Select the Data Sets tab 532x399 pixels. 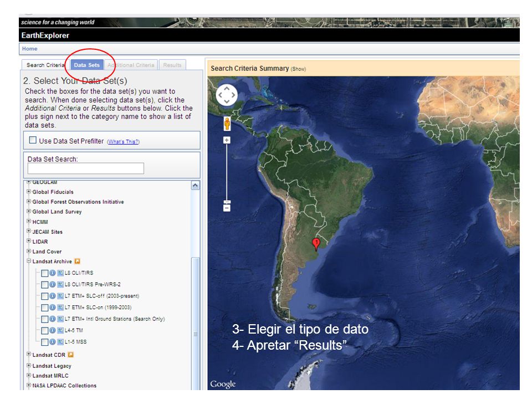tap(87, 65)
